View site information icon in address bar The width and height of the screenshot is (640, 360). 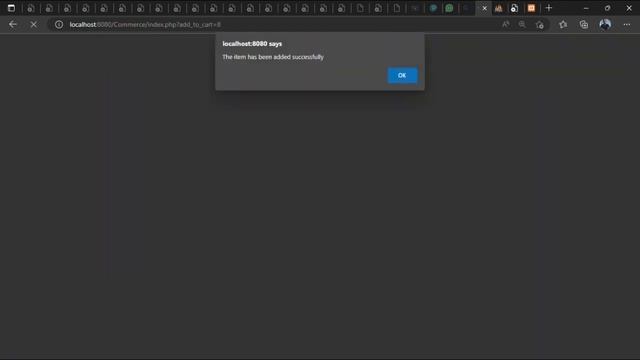click(x=59, y=24)
